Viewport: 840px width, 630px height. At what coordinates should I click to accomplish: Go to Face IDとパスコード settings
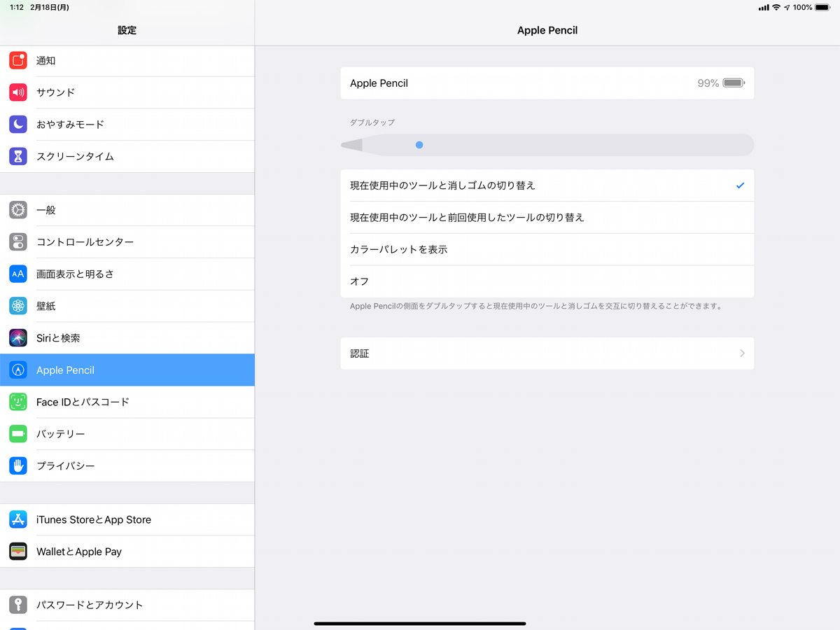tap(127, 402)
